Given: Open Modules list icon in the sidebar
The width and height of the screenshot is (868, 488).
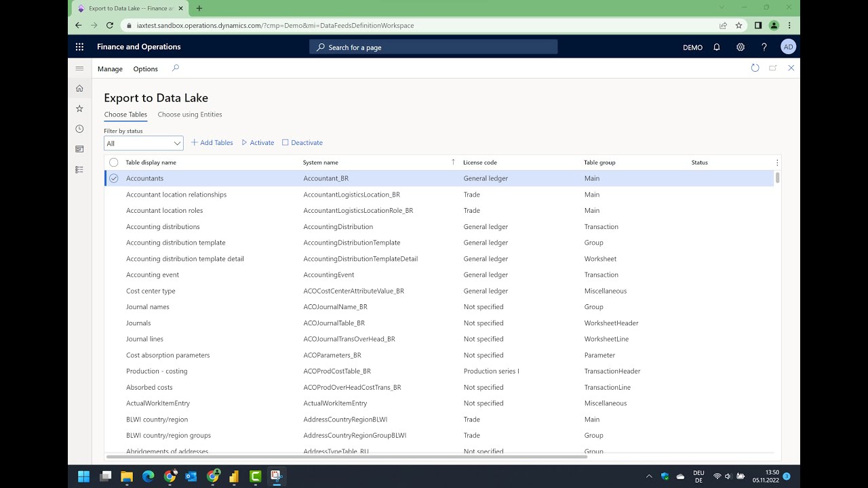Looking at the screenshot, I should [79, 169].
